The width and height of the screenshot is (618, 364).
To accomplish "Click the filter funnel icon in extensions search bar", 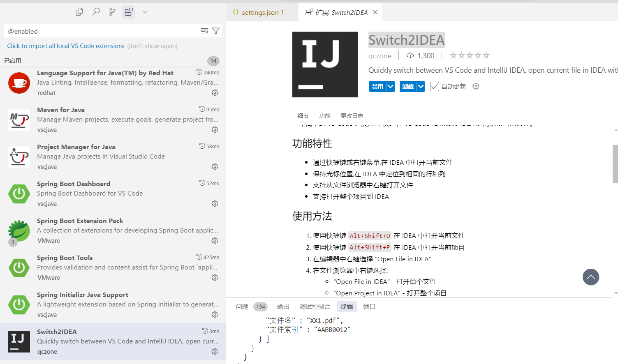I will pos(216,31).
